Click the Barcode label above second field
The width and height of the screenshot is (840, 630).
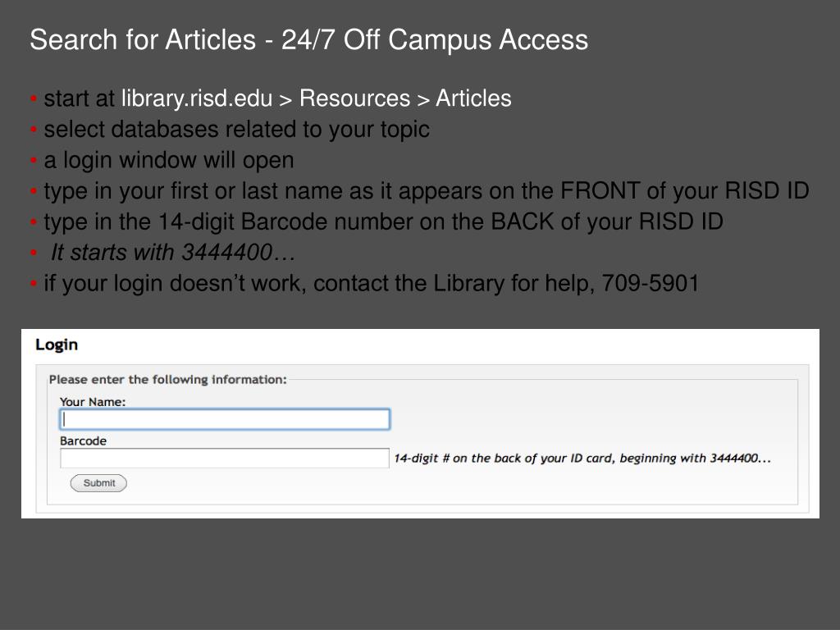pos(83,441)
